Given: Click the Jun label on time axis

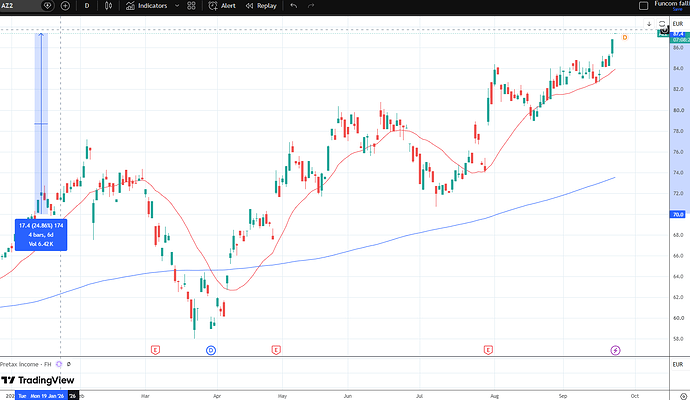Looking at the screenshot, I should coord(348,396).
